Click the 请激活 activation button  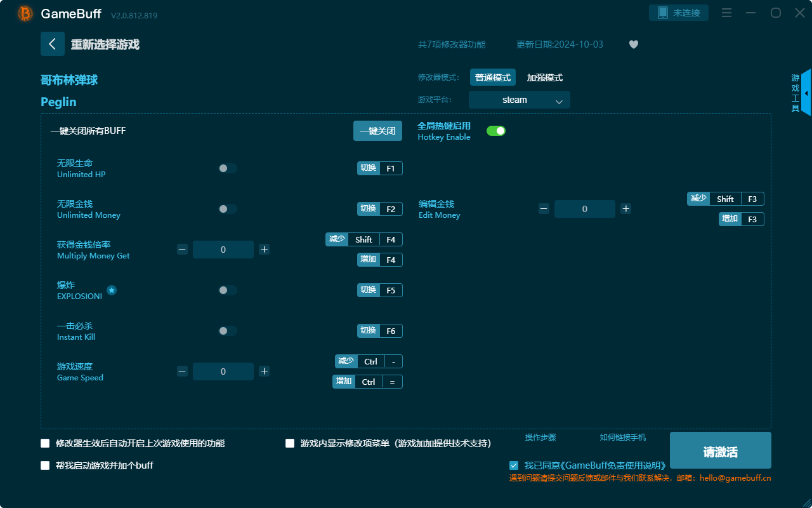click(720, 450)
